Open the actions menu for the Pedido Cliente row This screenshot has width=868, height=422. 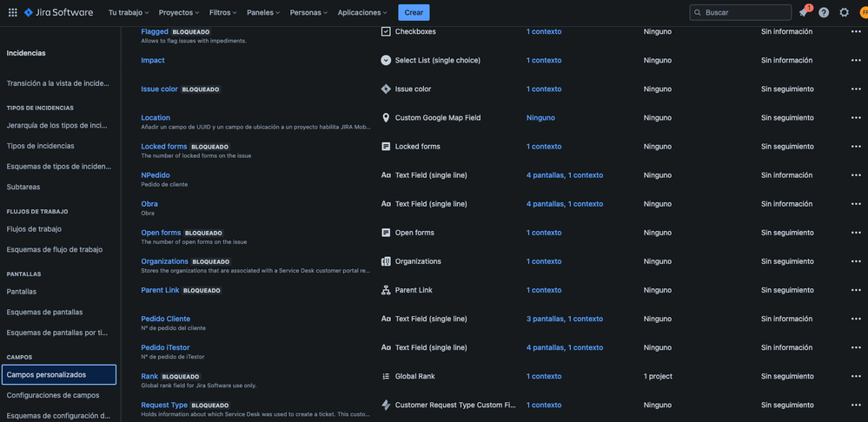(x=856, y=320)
